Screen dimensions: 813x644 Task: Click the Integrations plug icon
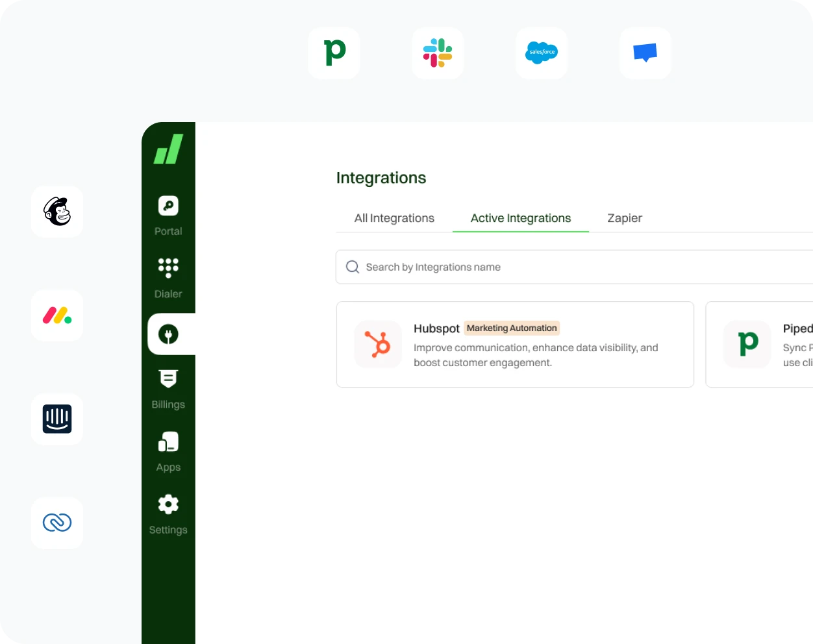(x=168, y=334)
